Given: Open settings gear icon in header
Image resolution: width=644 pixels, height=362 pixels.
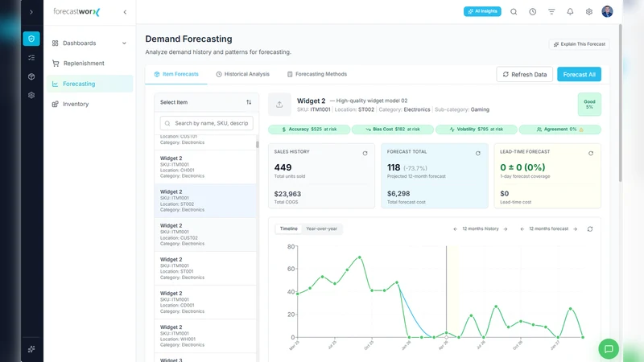Looking at the screenshot, I should pyautogui.click(x=589, y=12).
